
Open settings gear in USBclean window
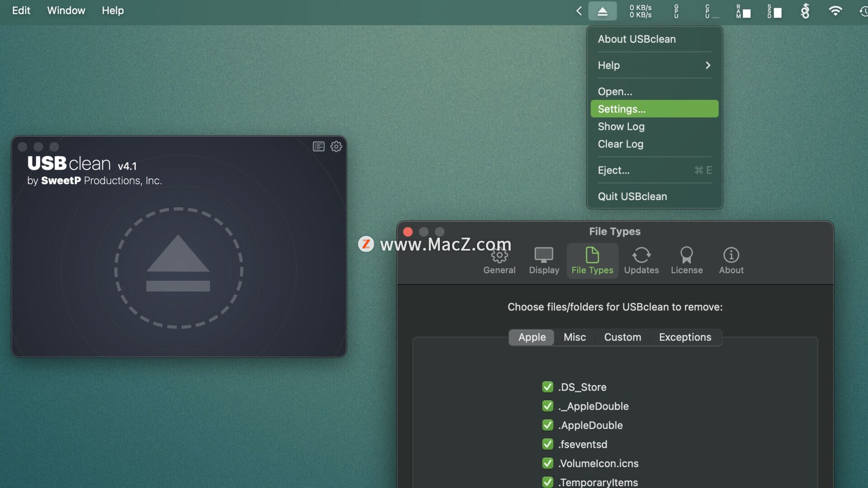[x=336, y=146]
